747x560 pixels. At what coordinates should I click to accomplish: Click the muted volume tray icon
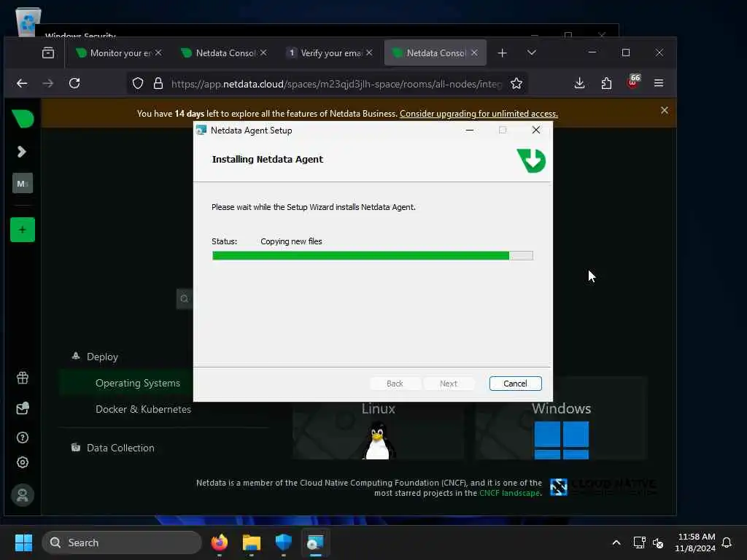(x=658, y=542)
